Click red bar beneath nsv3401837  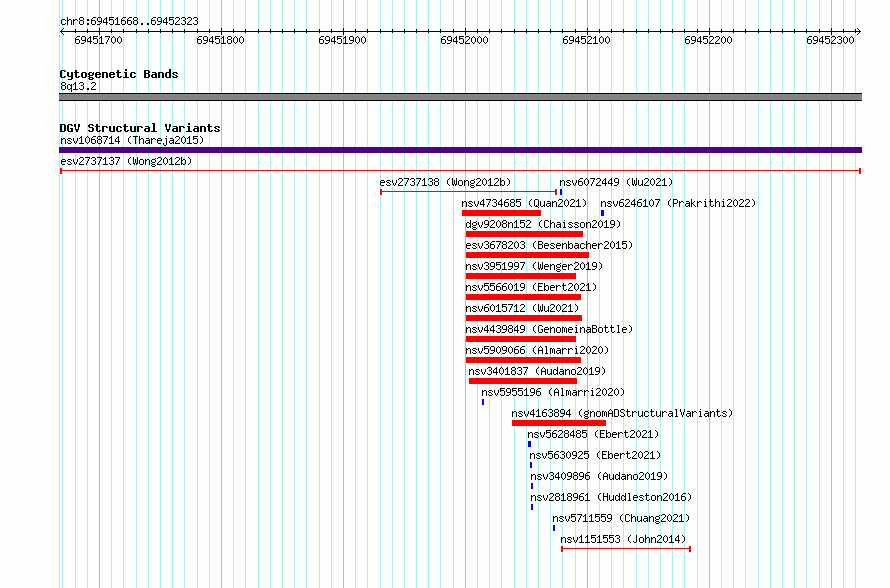523,381
